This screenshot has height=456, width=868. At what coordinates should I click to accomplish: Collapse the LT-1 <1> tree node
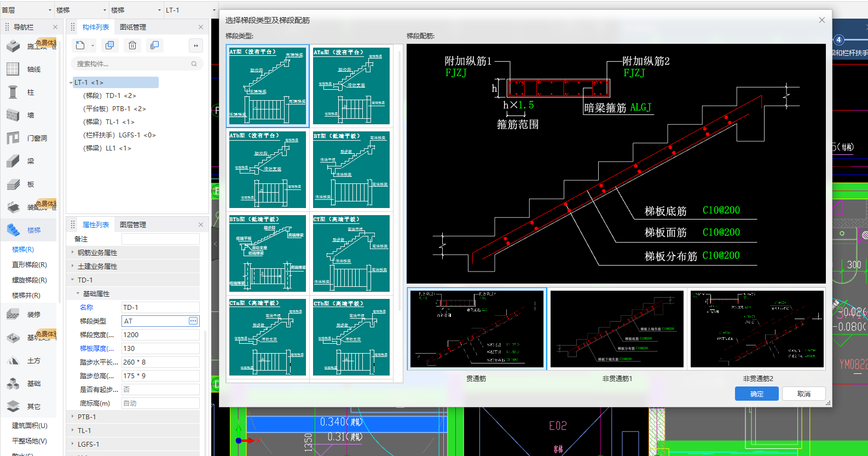point(71,83)
